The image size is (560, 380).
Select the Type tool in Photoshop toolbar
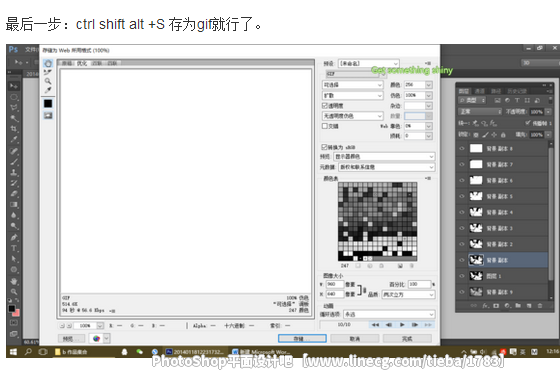[x=14, y=248]
